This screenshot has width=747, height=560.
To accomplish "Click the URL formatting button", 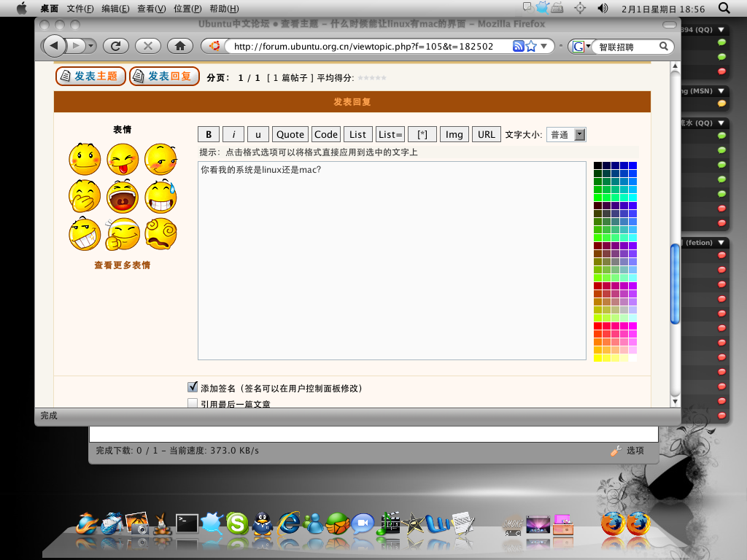I will click(487, 134).
